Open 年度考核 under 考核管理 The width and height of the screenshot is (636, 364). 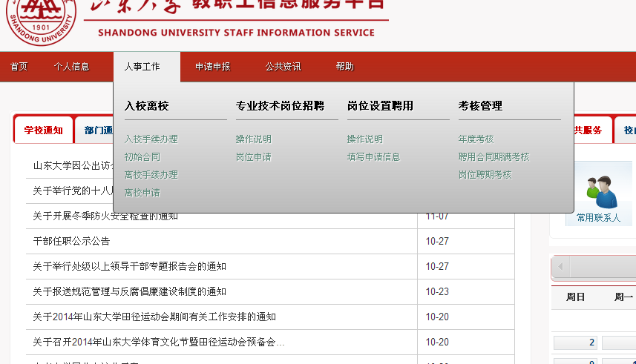click(x=476, y=139)
